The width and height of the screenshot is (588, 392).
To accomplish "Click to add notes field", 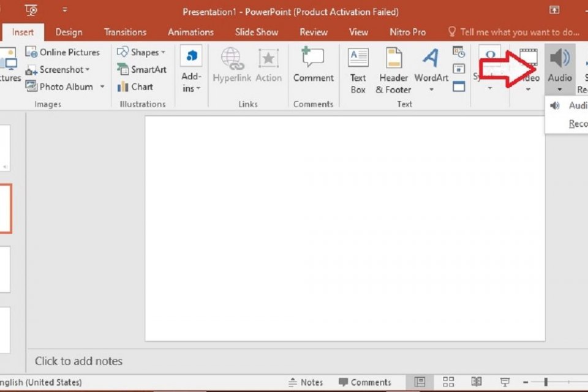I will click(x=79, y=361).
